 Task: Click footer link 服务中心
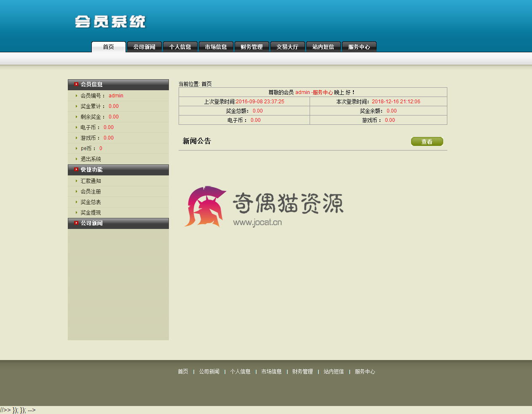pos(365,371)
